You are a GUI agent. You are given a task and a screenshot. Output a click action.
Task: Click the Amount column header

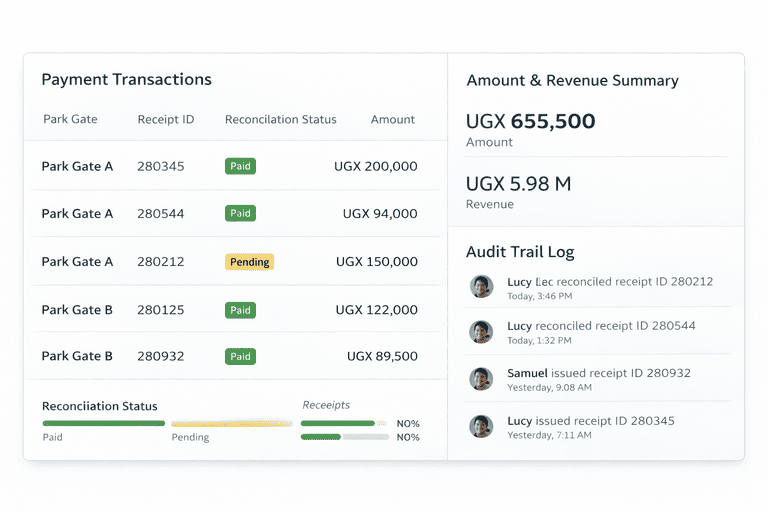[x=392, y=119]
